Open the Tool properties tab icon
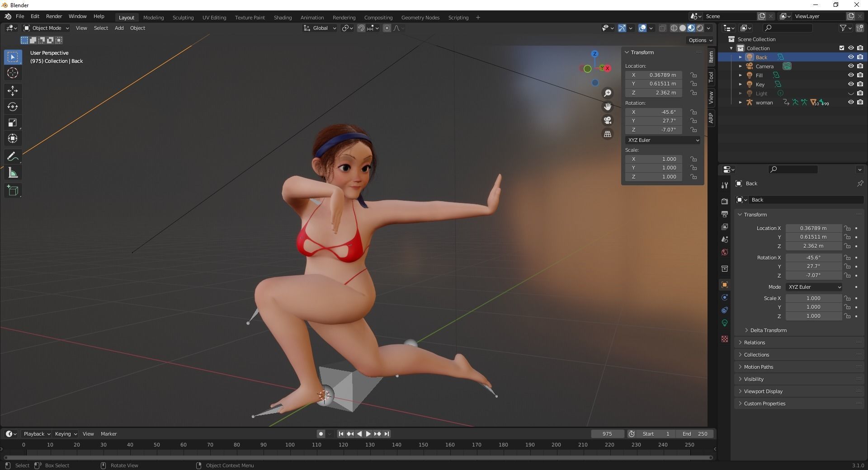This screenshot has height=470, width=868. pyautogui.click(x=725, y=185)
